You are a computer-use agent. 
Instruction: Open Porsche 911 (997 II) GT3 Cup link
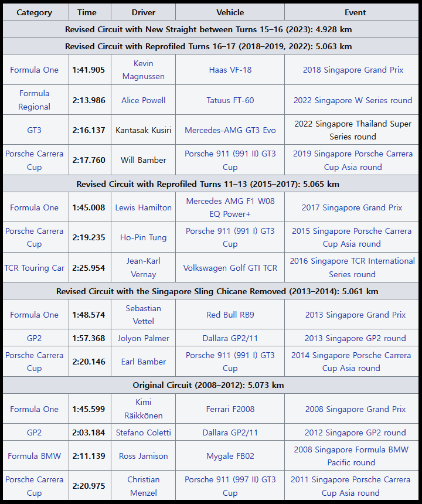click(230, 486)
